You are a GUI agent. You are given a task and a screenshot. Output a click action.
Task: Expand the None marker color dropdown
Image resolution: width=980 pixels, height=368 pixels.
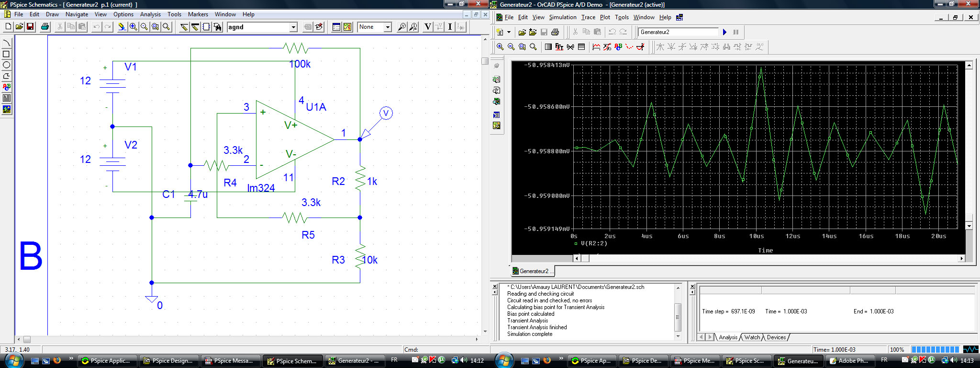[388, 27]
